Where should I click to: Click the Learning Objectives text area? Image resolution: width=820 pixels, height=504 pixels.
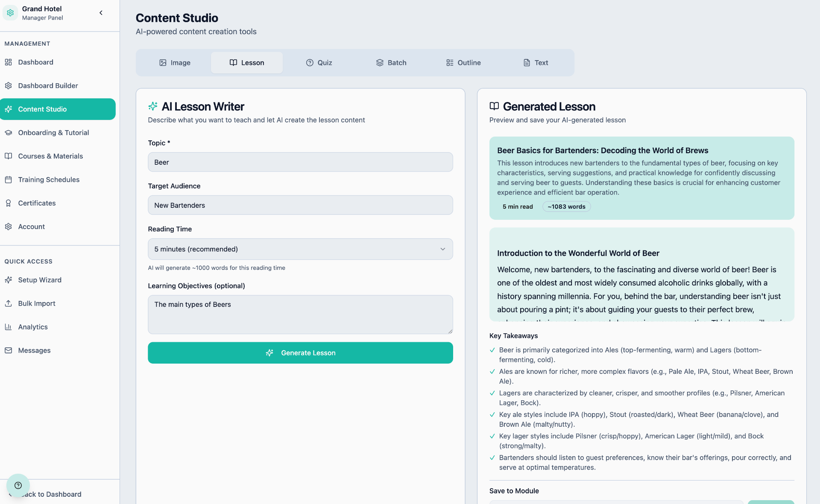point(300,315)
